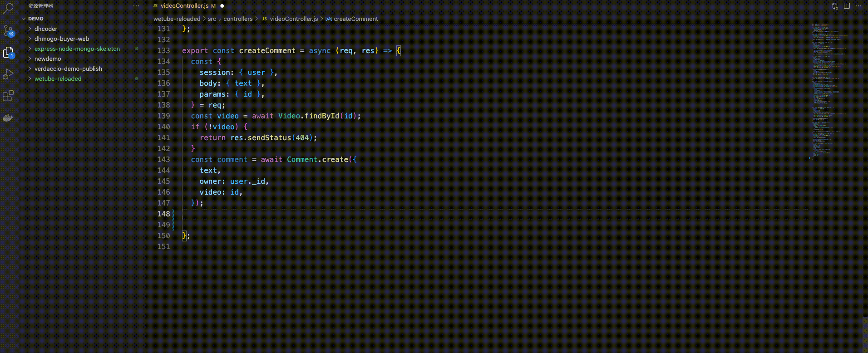
Task: Open changes compare icon in editor toolbar
Action: pyautogui.click(x=834, y=6)
